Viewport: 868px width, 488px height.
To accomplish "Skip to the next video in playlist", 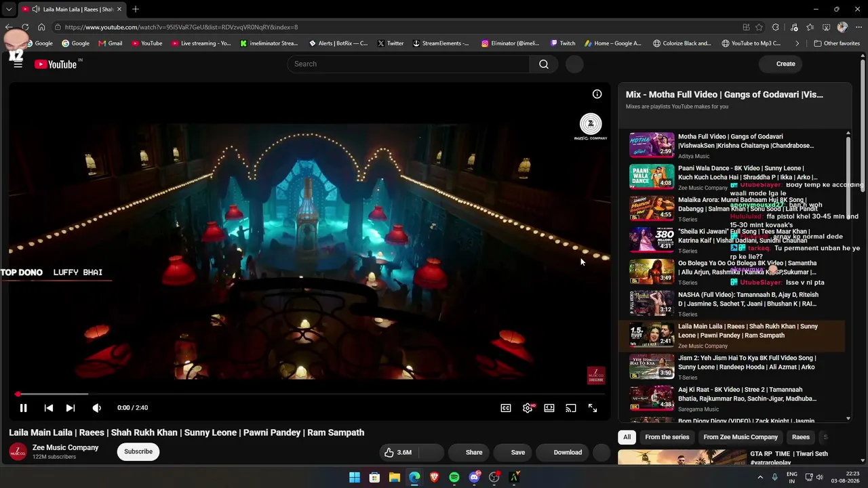I will point(70,408).
